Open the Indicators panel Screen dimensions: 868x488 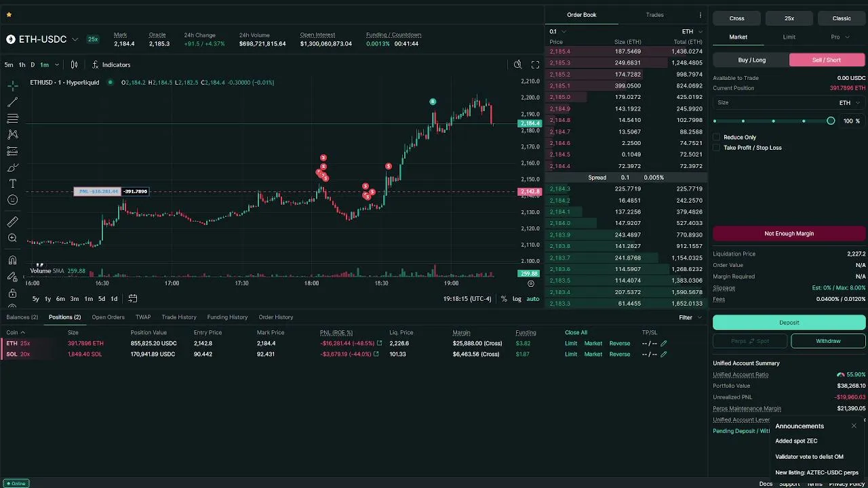111,64
